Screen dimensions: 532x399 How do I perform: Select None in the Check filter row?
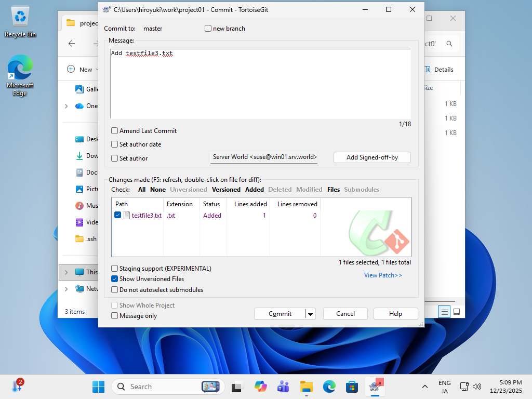pos(158,190)
